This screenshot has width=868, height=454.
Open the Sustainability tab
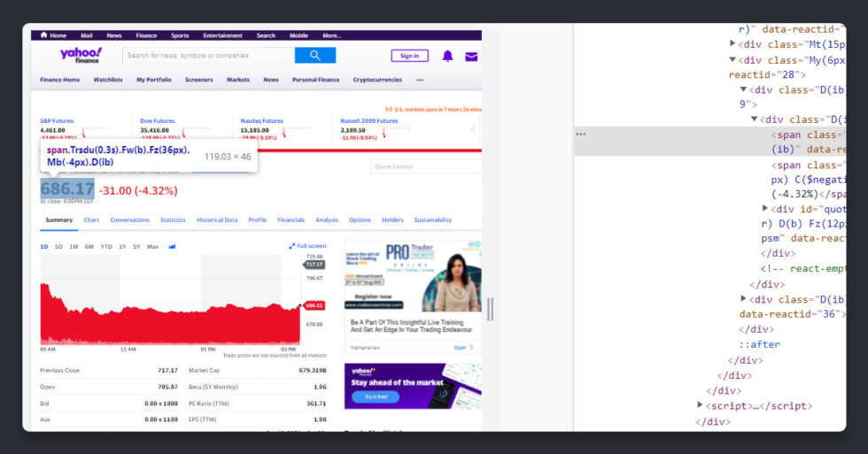[x=433, y=220]
